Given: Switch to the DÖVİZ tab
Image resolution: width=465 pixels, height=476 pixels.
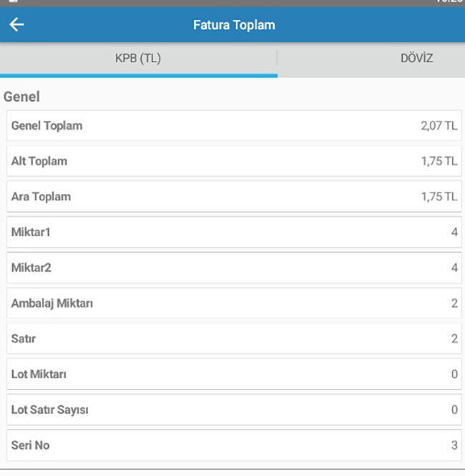Looking at the screenshot, I should (x=416, y=58).
